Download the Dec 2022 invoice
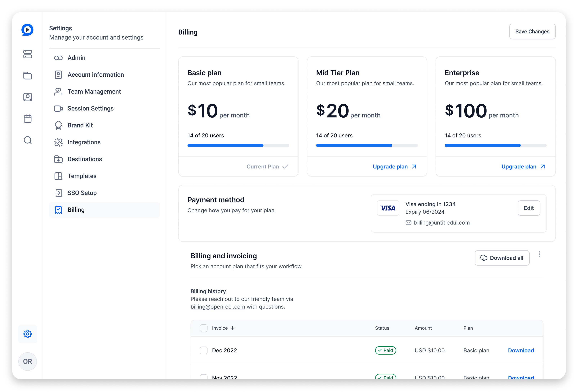 521,350
